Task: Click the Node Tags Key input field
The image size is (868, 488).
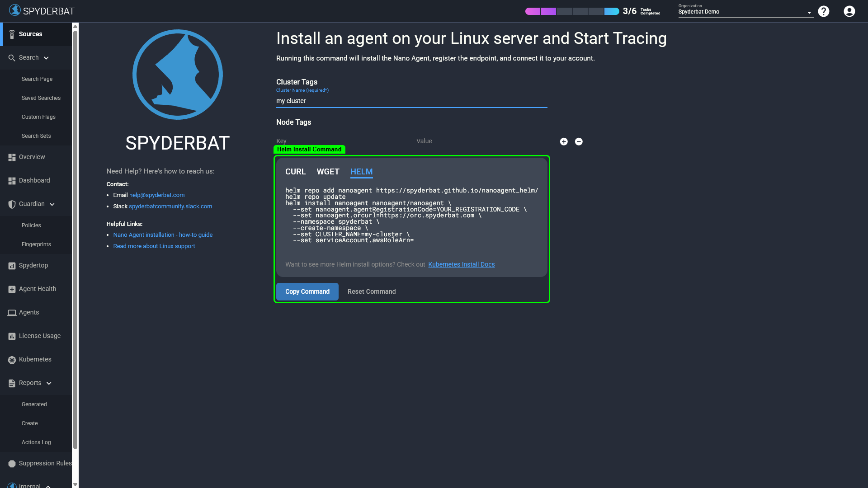Action: click(x=344, y=141)
